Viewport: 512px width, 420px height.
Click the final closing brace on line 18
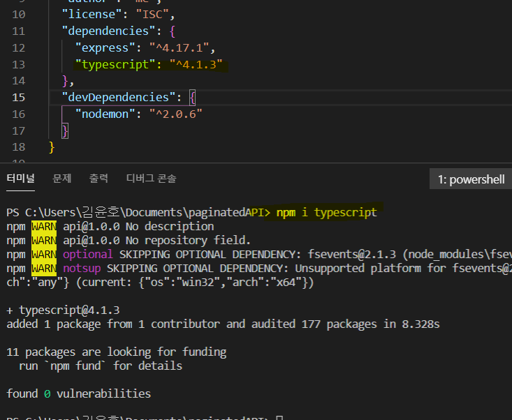coord(52,147)
